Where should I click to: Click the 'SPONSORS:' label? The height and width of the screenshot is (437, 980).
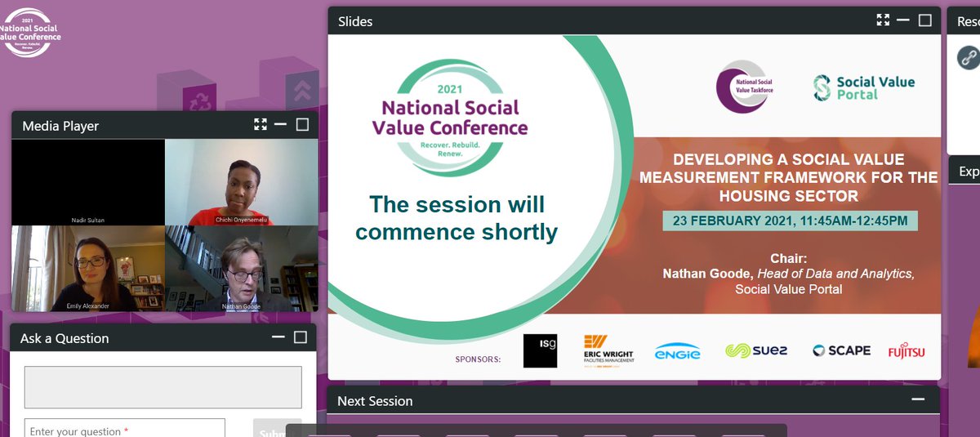point(478,359)
